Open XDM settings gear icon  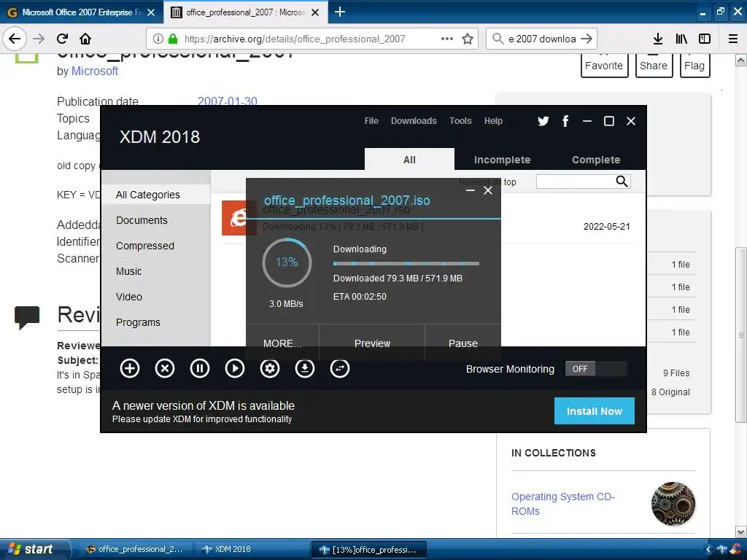coord(270,368)
